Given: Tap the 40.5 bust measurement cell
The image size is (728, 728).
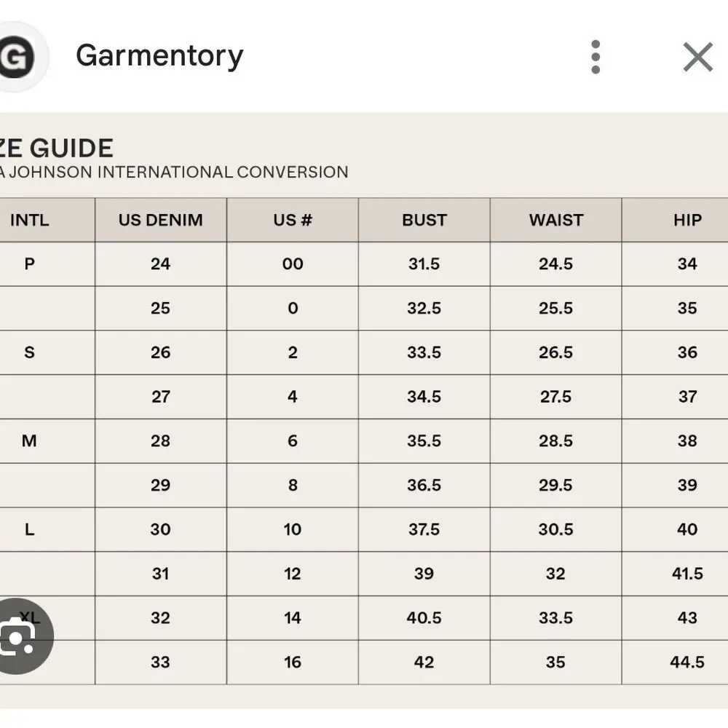Looking at the screenshot, I should pyautogui.click(x=424, y=618).
